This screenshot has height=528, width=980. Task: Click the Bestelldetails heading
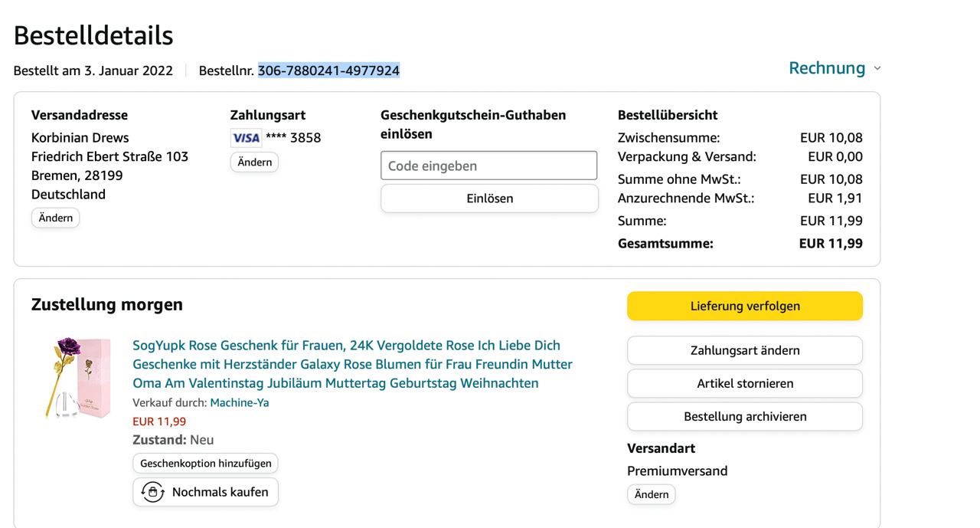click(x=93, y=35)
